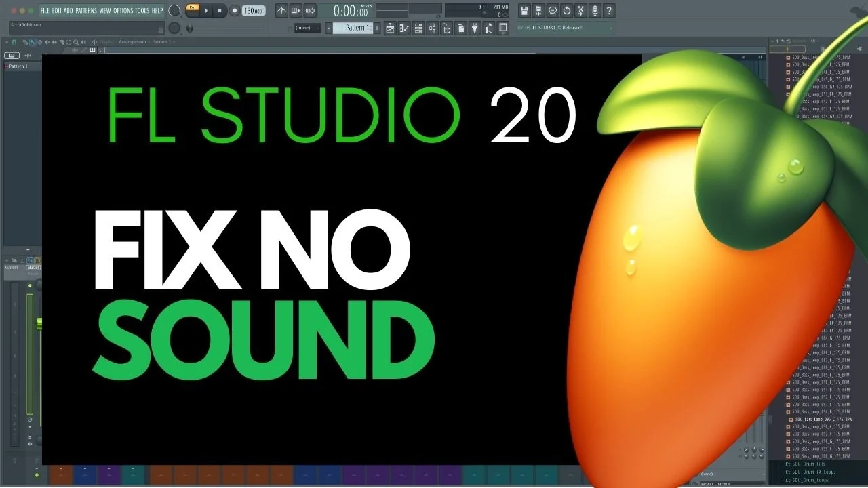The image size is (868, 488).
Task: Open the EDIT menu
Action: click(x=57, y=11)
